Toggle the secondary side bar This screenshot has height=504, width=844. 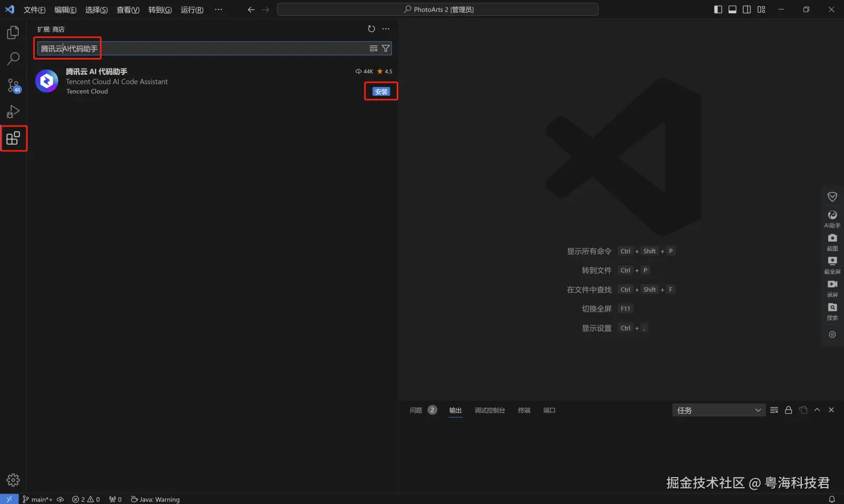click(747, 9)
